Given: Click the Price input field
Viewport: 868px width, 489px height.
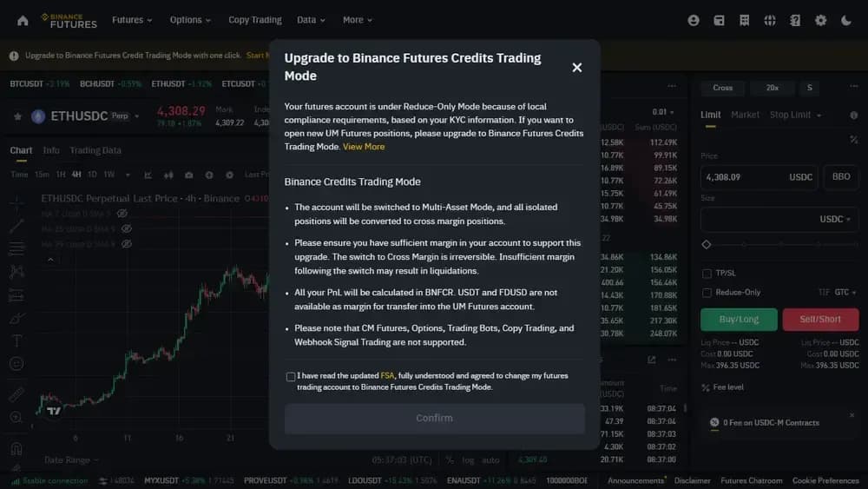Looking at the screenshot, I should pos(759,177).
